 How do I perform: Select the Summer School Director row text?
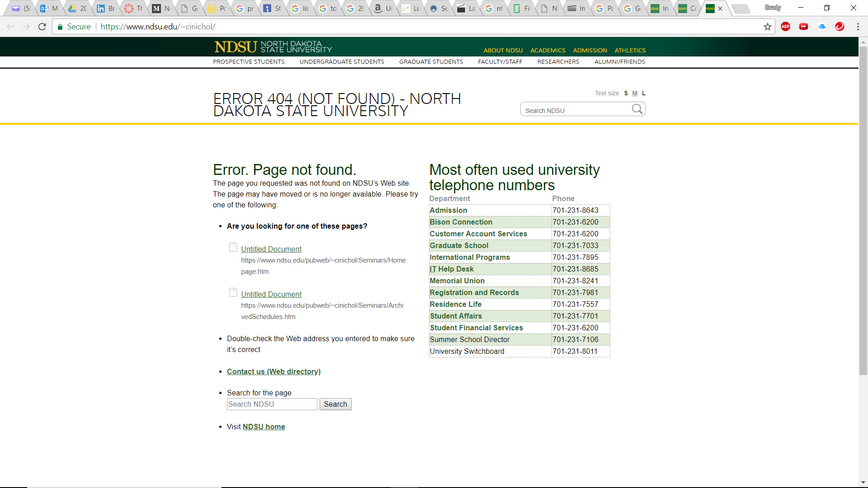(470, 339)
